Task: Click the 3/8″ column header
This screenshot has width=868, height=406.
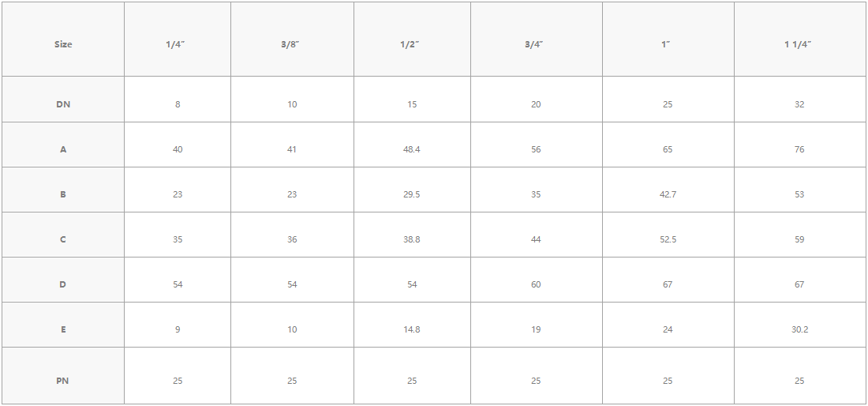Action: [292, 44]
